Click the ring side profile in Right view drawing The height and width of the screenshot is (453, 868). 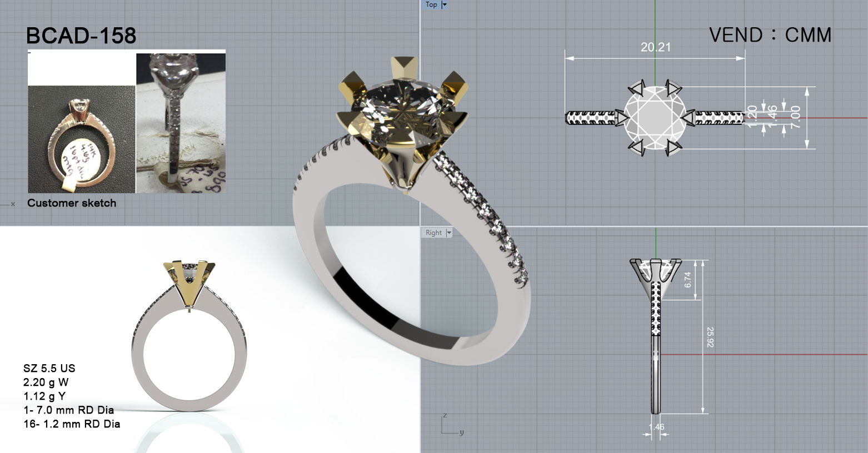pos(656,336)
